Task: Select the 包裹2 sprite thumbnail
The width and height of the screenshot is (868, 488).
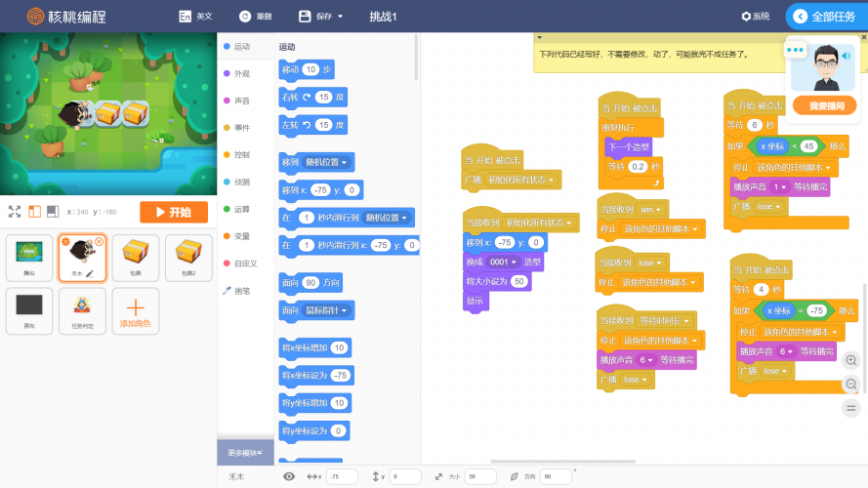Action: pos(188,258)
